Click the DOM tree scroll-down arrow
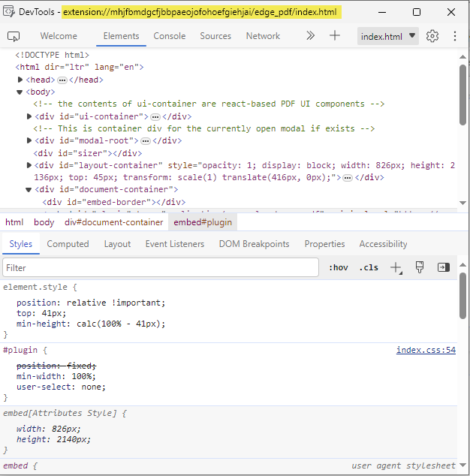The height and width of the screenshot is (476, 470). 462,203
